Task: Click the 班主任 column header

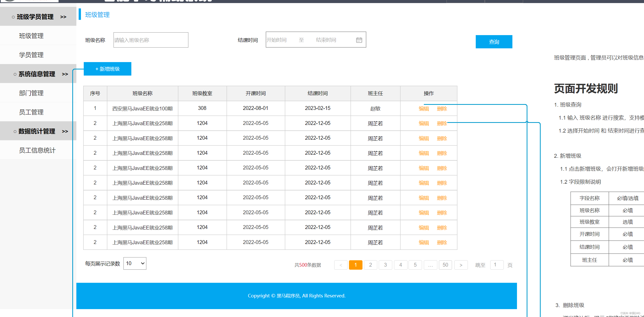Action: (x=375, y=93)
